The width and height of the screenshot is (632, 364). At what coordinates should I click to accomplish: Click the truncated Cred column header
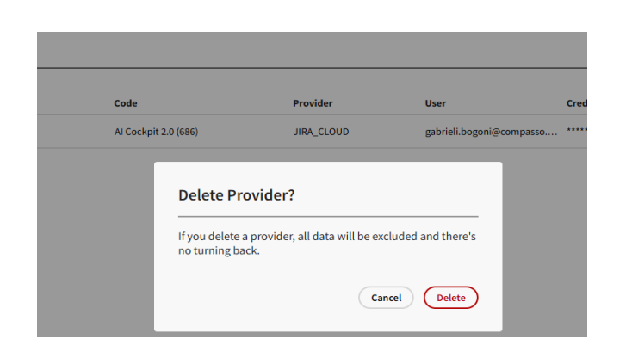(576, 103)
